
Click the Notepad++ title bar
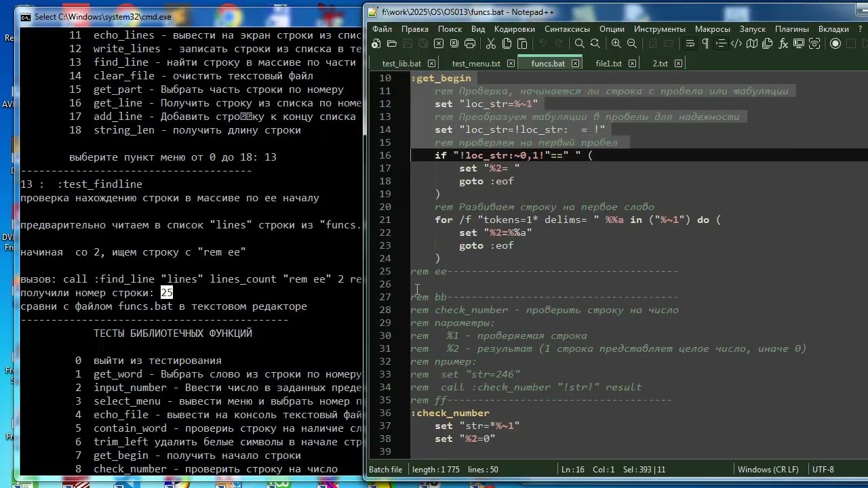[617, 12]
